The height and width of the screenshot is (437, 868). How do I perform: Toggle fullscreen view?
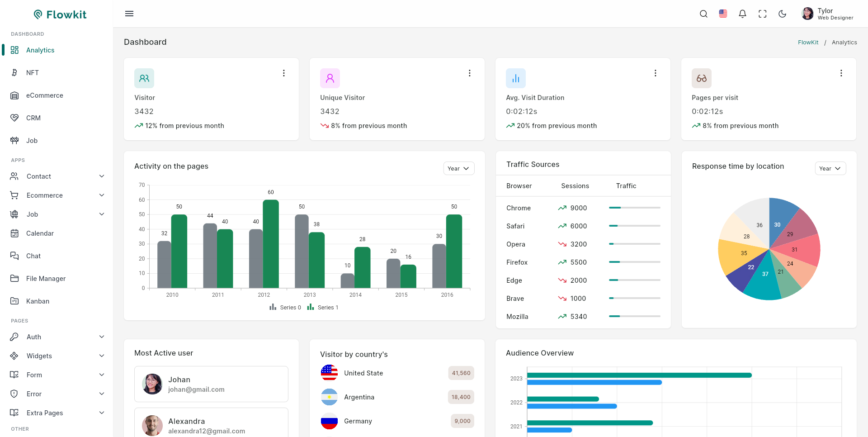click(762, 14)
